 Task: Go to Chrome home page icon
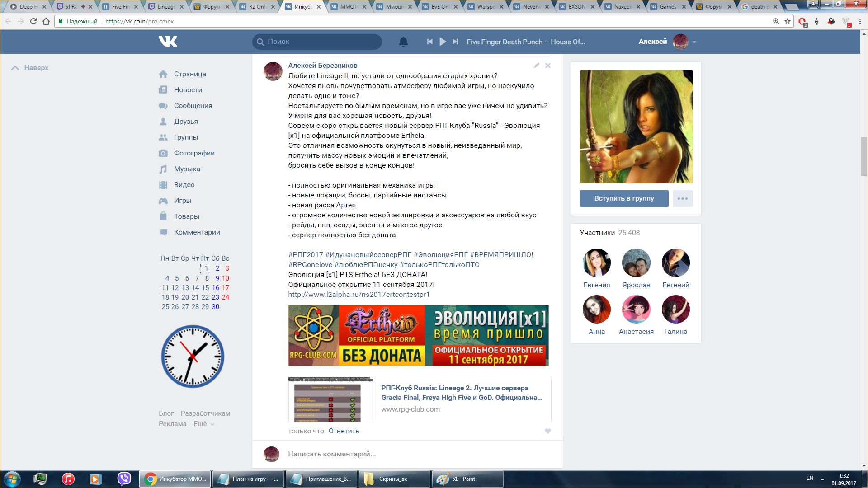pyautogui.click(x=46, y=21)
